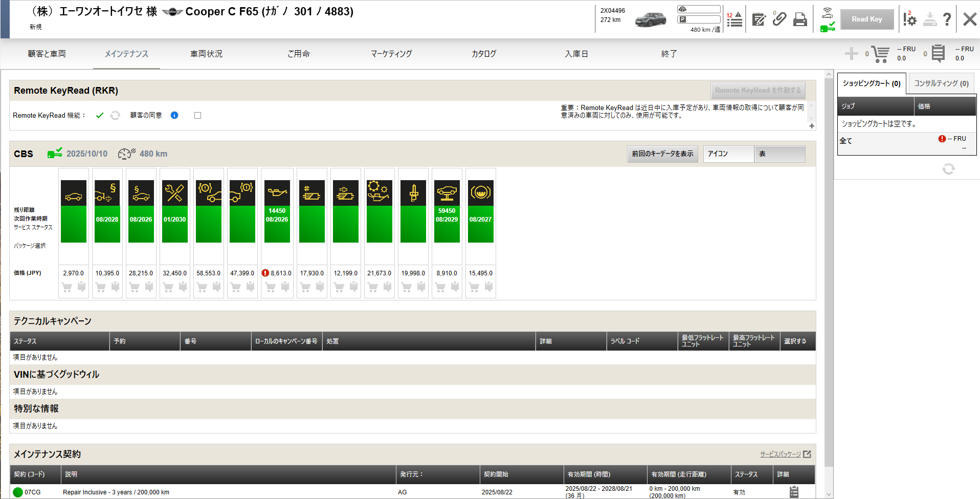Switch CBS view to 表

[x=779, y=154]
